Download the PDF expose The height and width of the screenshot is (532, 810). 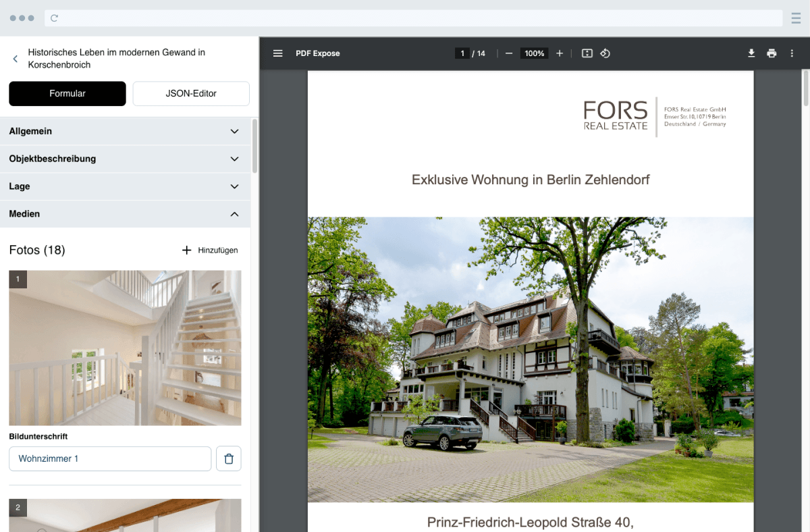pyautogui.click(x=751, y=53)
